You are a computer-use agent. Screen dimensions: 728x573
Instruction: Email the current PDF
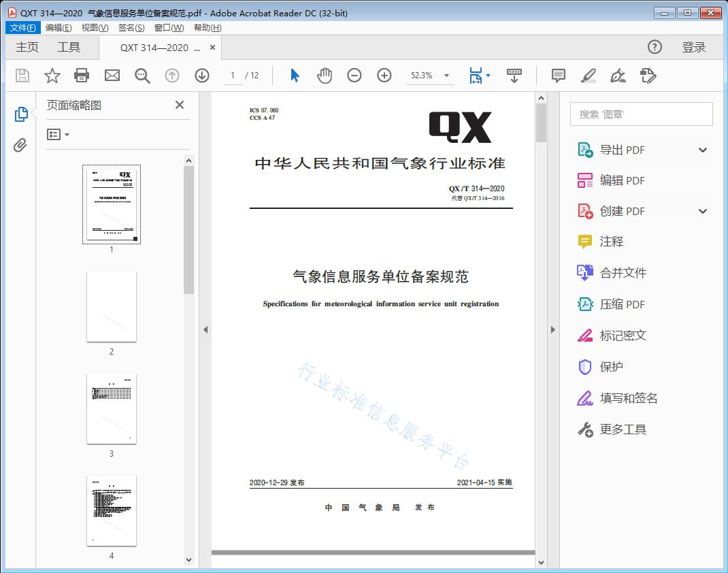pos(112,76)
